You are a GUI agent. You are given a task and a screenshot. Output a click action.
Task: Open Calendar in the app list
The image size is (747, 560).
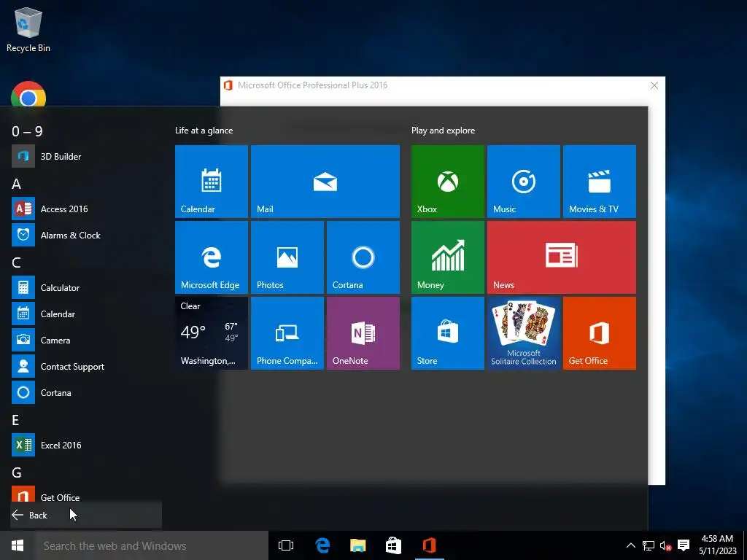(86, 314)
